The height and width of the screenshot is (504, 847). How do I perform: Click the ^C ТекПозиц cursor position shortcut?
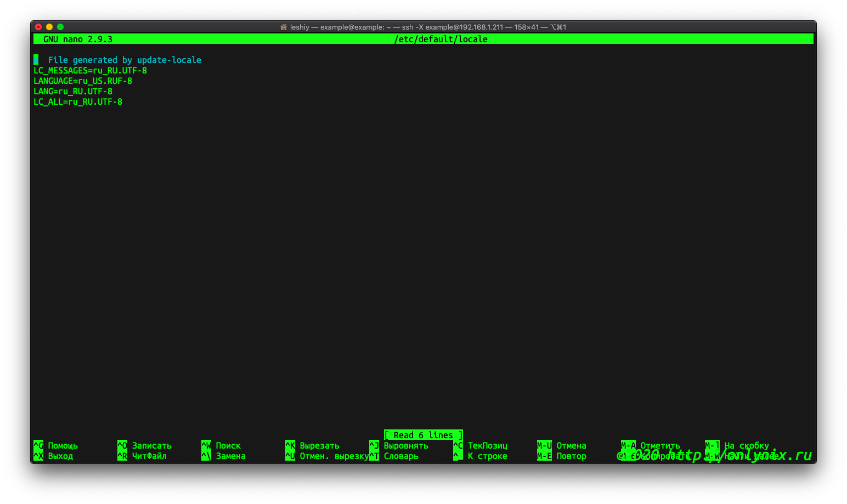point(481,445)
